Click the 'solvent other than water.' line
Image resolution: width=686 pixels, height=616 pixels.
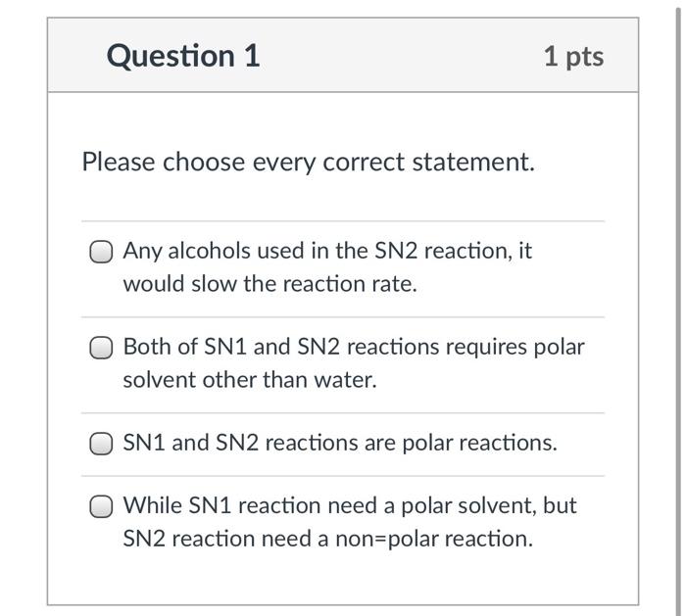coord(249,380)
